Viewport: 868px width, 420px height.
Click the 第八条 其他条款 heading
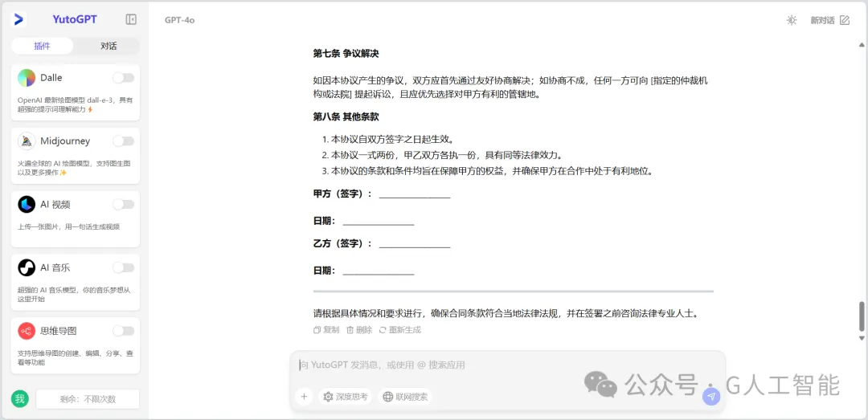[346, 116]
